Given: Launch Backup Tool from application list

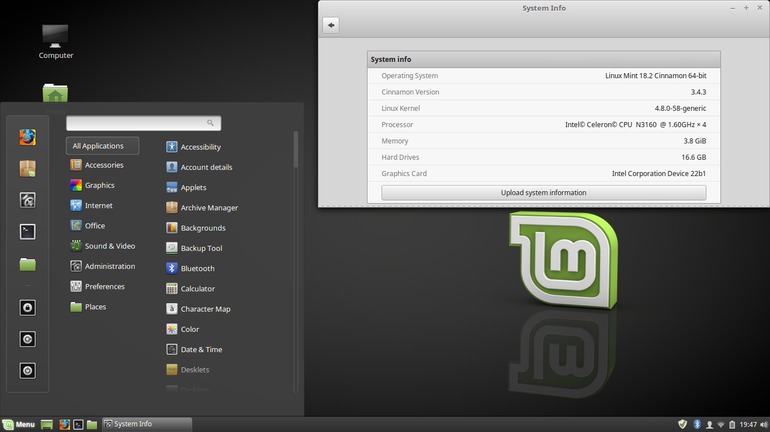Looking at the screenshot, I should 194,248.
